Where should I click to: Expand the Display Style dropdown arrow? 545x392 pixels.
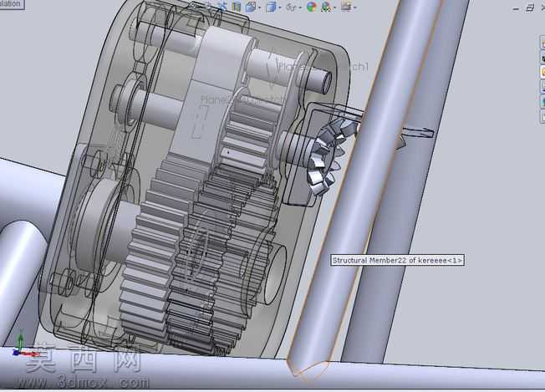click(280, 8)
